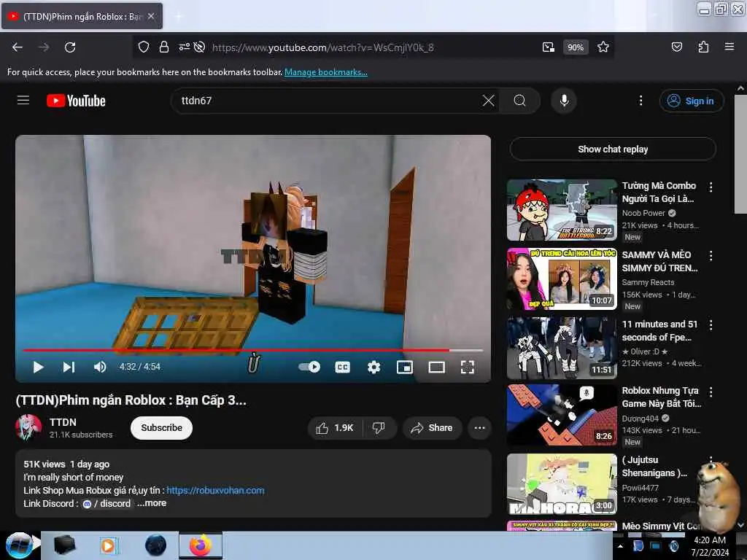Open the Windows Start orb
Viewport: 747px width, 560px height.
coord(19,545)
